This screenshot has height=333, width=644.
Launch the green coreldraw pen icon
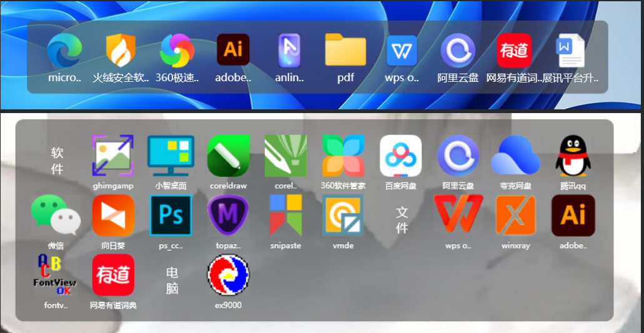[229, 156]
